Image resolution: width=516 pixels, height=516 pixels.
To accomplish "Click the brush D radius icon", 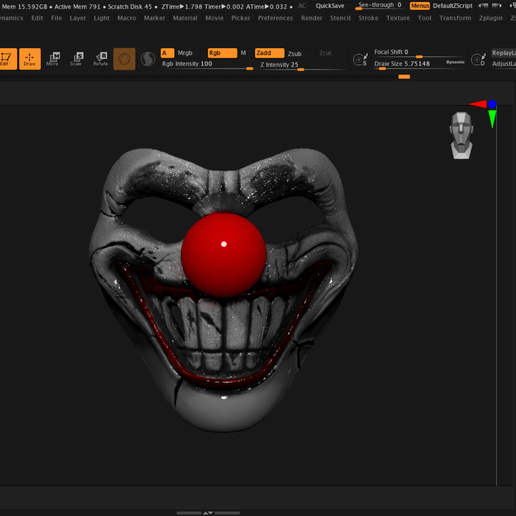I will tap(478, 60).
